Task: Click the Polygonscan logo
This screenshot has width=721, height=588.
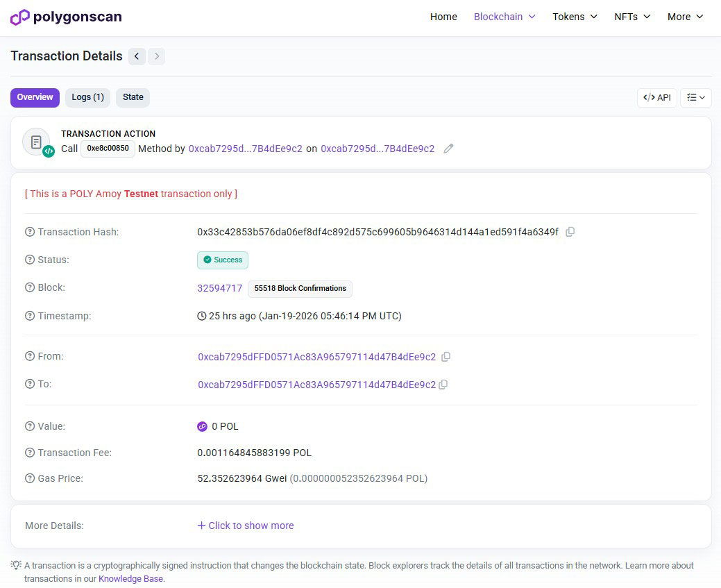Action: tap(66, 17)
